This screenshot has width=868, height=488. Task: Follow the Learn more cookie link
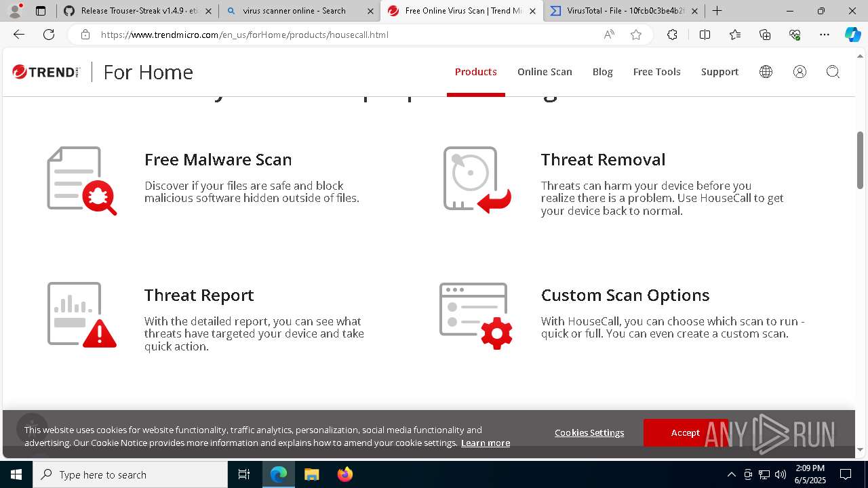coord(486,443)
